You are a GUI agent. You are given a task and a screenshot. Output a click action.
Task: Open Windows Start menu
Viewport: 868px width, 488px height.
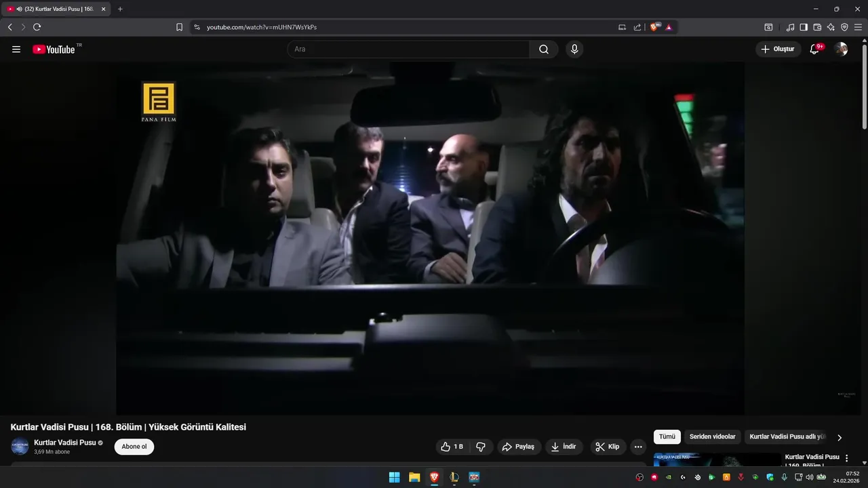point(394,477)
